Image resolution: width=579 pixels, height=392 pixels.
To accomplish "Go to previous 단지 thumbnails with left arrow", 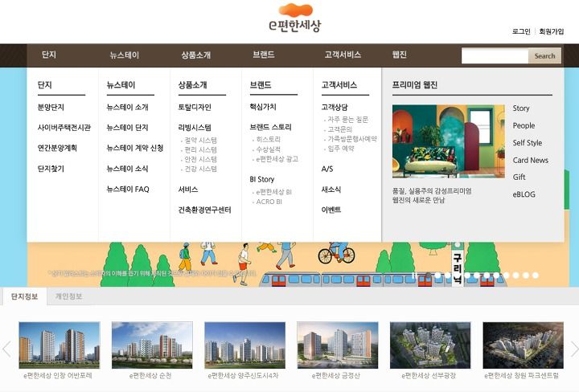I will tap(6, 349).
